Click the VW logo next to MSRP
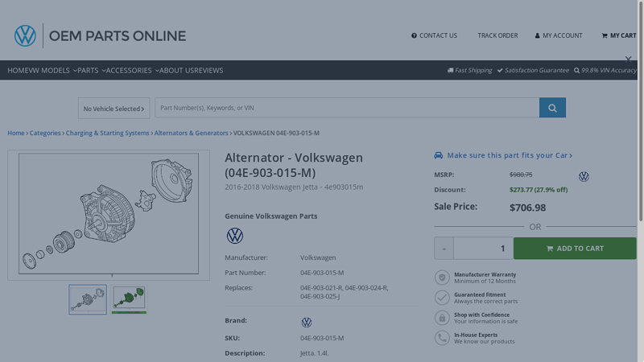Viewport: 644px width, 362px height. [584, 176]
